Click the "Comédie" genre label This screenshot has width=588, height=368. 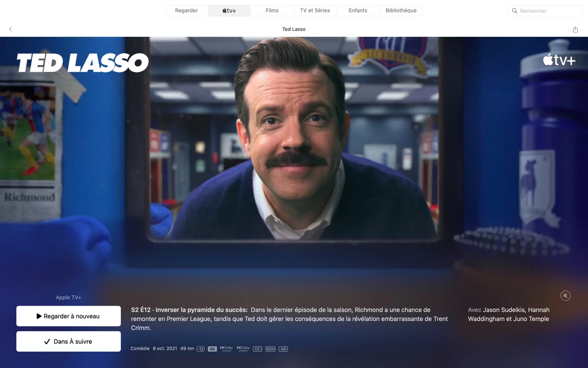click(140, 349)
